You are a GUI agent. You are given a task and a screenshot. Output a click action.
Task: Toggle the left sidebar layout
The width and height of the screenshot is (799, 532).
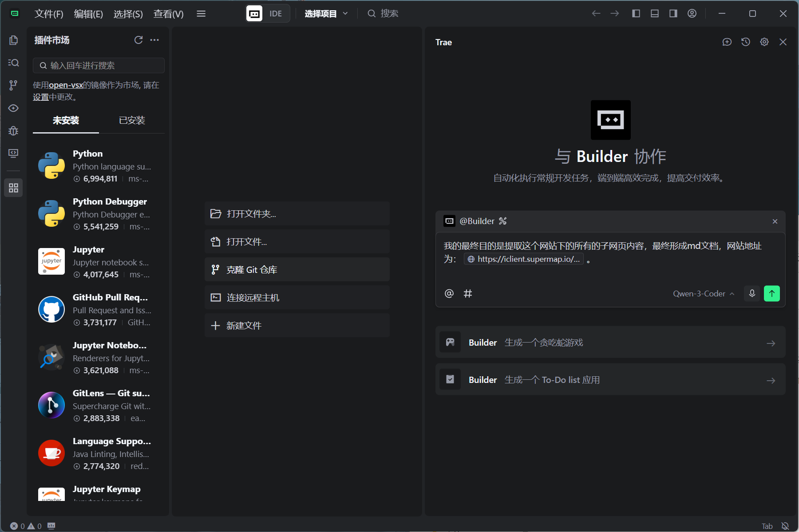(x=636, y=14)
